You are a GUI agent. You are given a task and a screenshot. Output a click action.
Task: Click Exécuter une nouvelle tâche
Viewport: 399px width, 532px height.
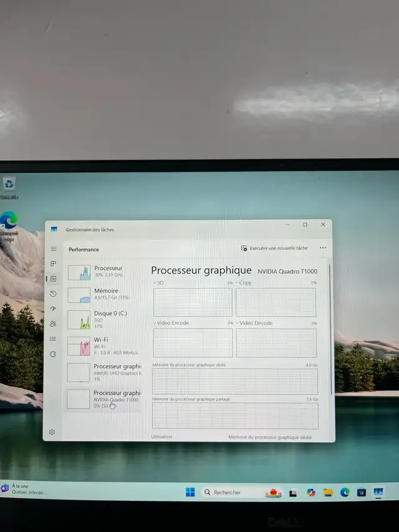(x=274, y=248)
